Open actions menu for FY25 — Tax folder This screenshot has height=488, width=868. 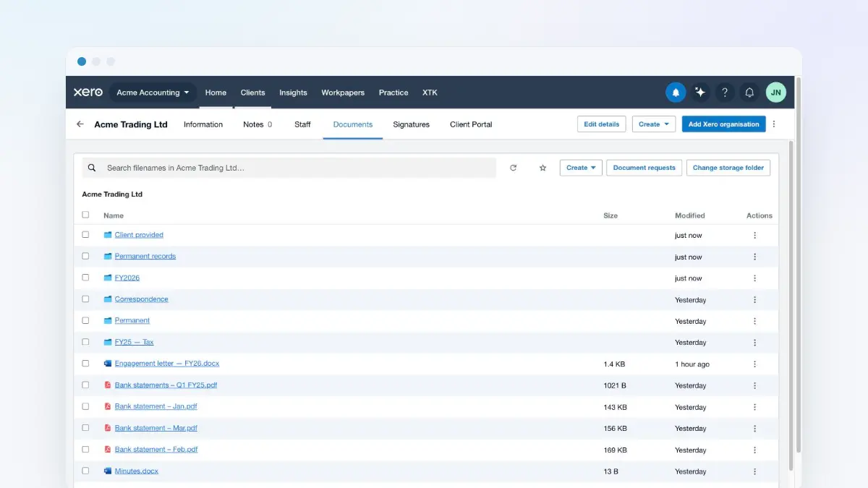coord(754,343)
